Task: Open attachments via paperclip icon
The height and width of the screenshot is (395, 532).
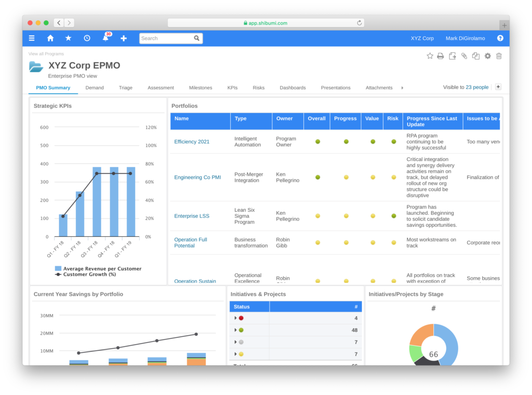Action: [x=464, y=56]
